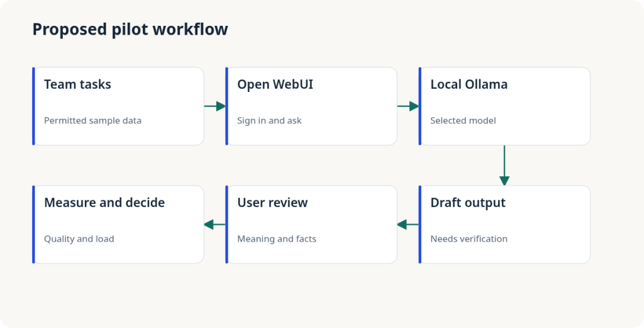Select the 'Open WebUI' card title

click(x=275, y=84)
